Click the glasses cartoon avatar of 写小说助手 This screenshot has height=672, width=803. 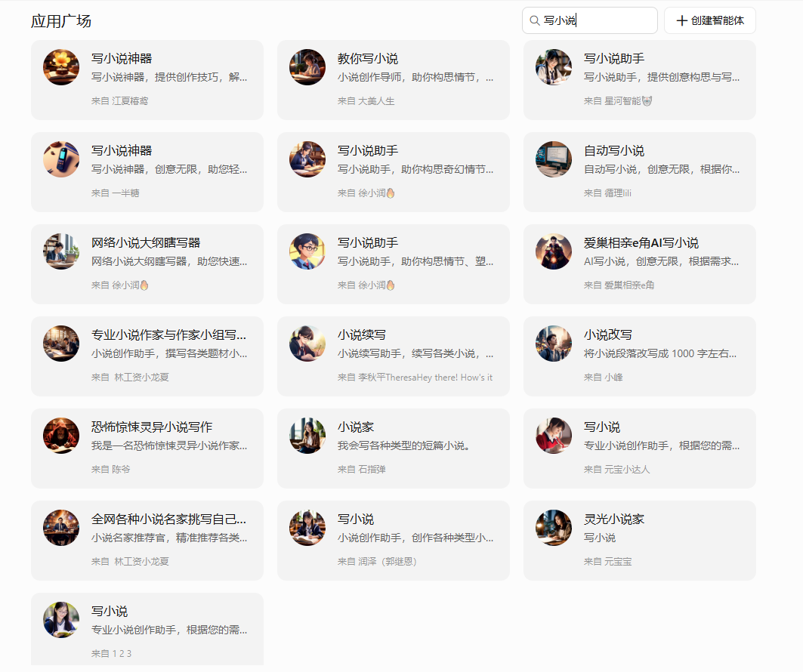[x=307, y=251]
